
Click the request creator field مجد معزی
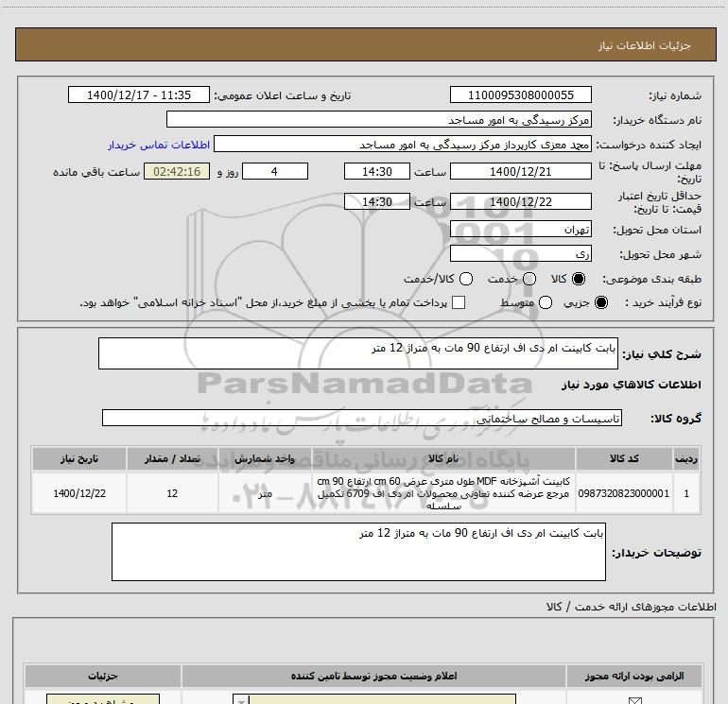coord(403,144)
